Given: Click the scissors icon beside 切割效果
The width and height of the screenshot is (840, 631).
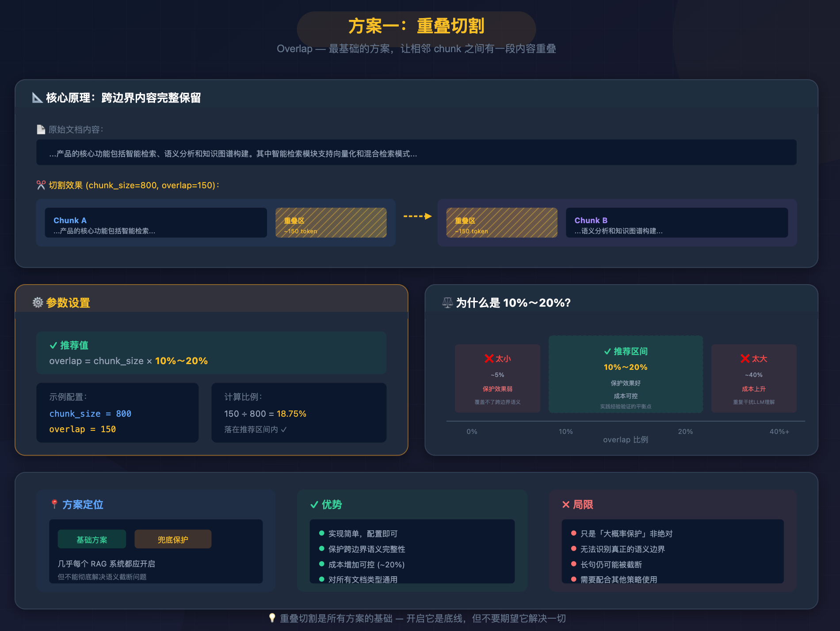Looking at the screenshot, I should pyautogui.click(x=41, y=185).
